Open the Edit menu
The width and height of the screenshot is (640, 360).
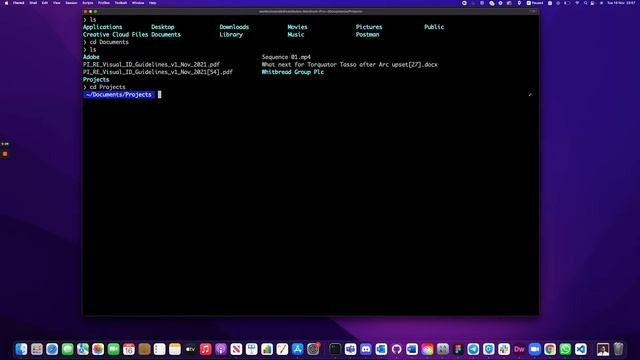tap(45, 3)
